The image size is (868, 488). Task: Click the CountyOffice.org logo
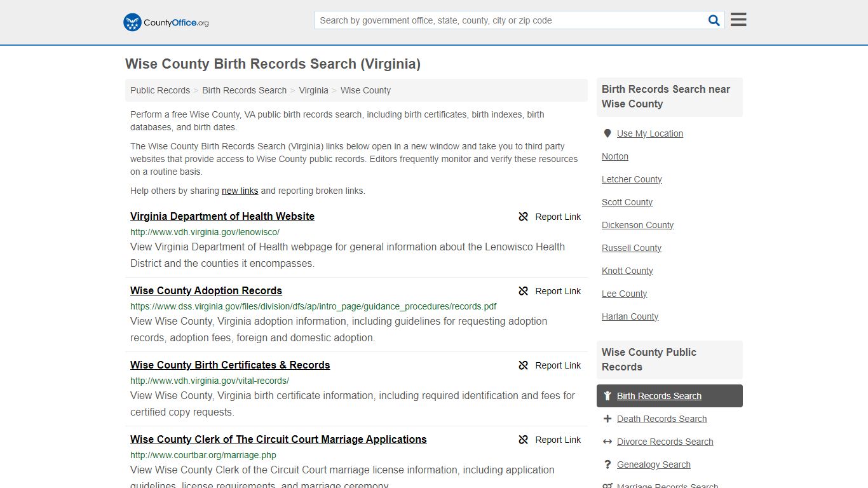(166, 22)
